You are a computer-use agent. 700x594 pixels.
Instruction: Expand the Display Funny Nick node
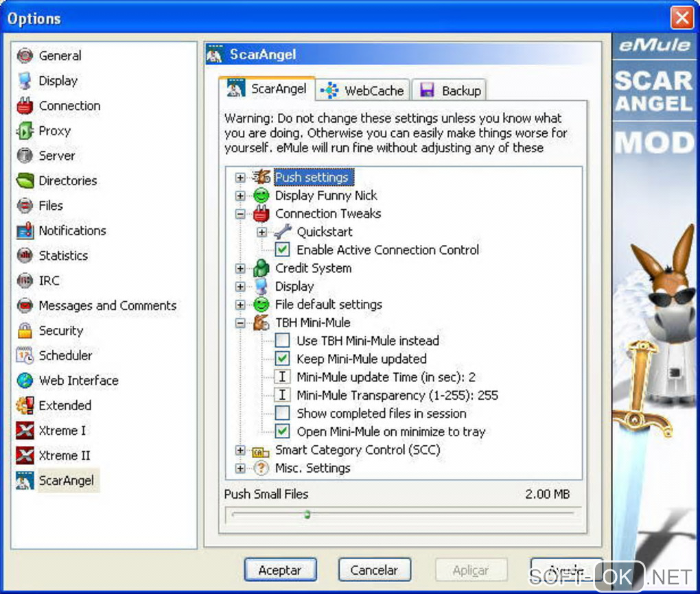click(240, 196)
